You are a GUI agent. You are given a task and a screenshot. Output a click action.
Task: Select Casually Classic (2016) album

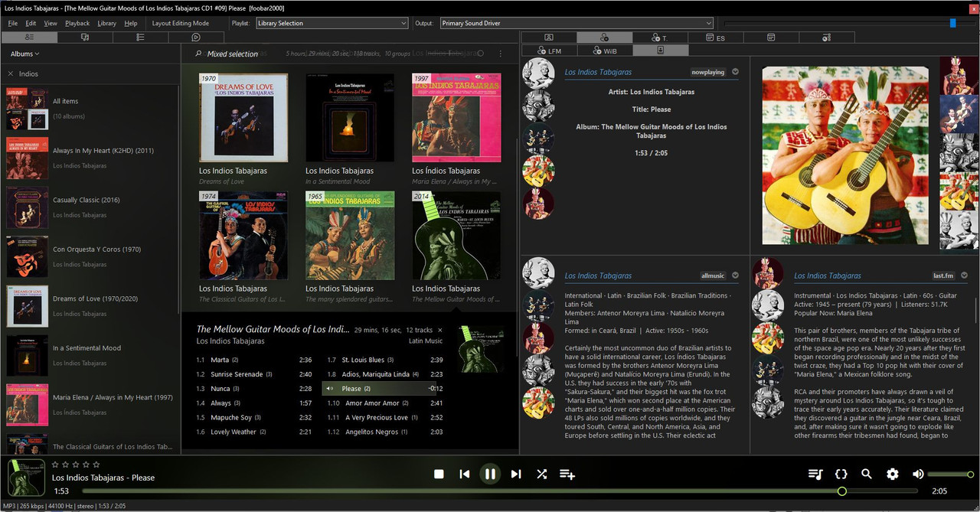tap(90, 207)
